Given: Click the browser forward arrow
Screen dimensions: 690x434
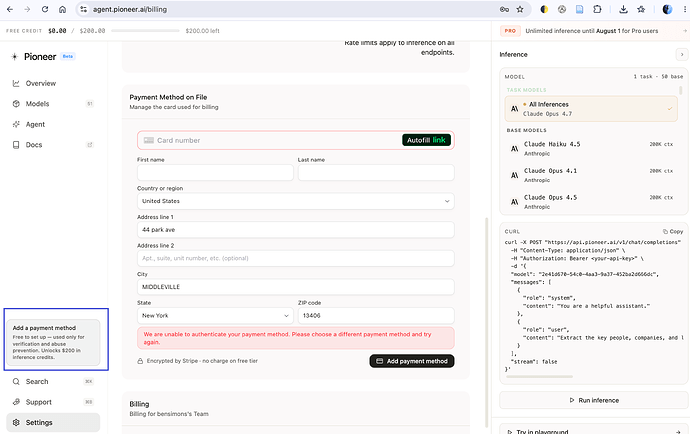Looking at the screenshot, I should [27, 9].
